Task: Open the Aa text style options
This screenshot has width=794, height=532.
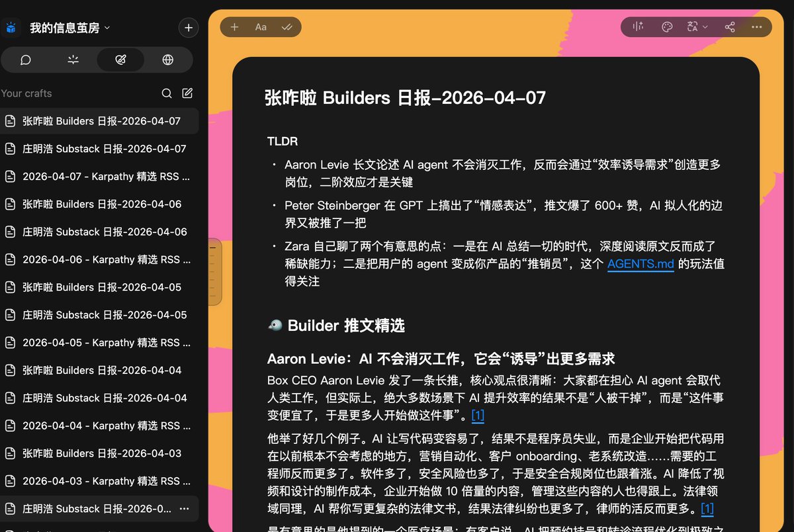Action: tap(261, 27)
